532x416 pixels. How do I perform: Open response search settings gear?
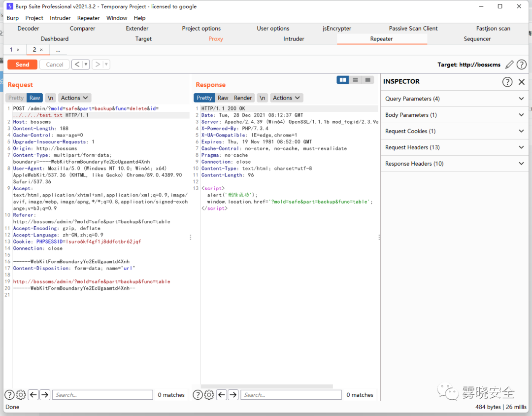[x=209, y=395]
